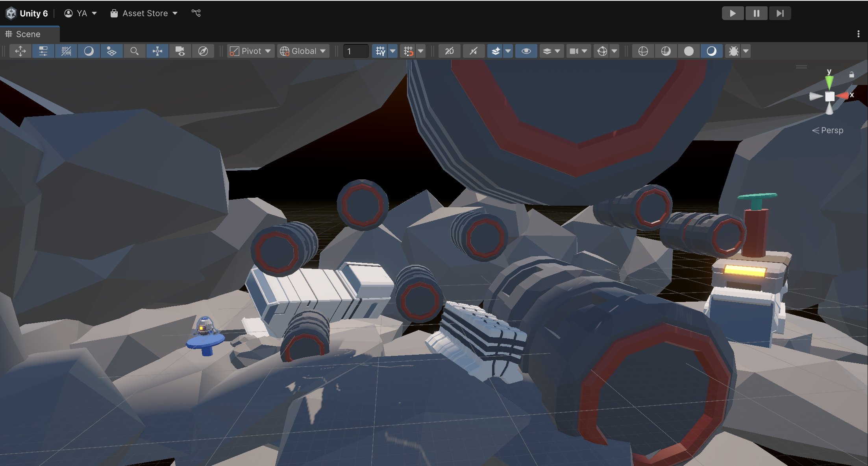Select Unlit draw mode solid circle
868x466 pixels.
tap(688, 51)
